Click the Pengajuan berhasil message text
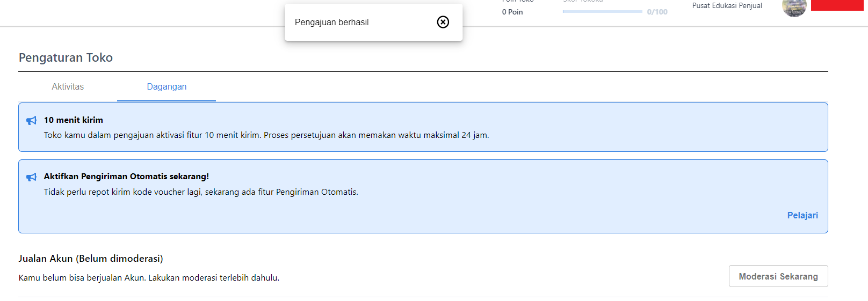The height and width of the screenshot is (301, 868). pos(331,23)
